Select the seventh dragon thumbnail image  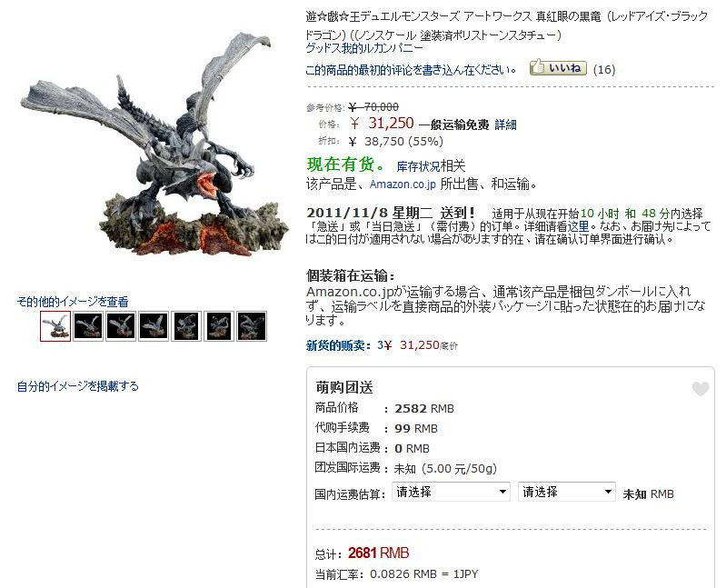coord(252,326)
